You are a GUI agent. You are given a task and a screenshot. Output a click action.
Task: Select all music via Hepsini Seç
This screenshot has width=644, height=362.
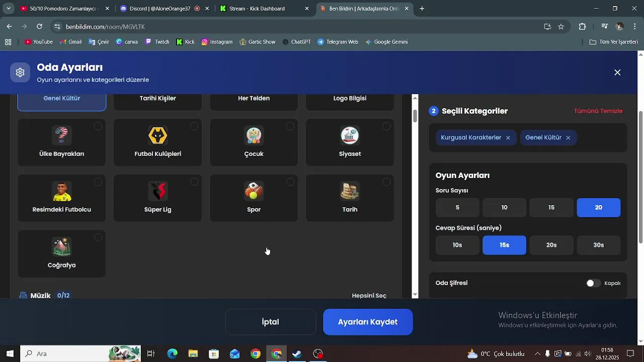coord(369,296)
